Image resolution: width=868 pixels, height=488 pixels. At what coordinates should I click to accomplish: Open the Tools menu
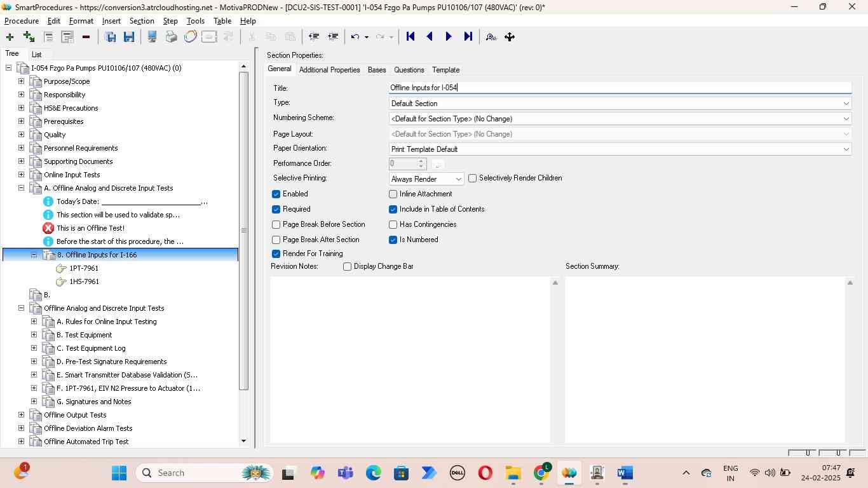tap(195, 21)
